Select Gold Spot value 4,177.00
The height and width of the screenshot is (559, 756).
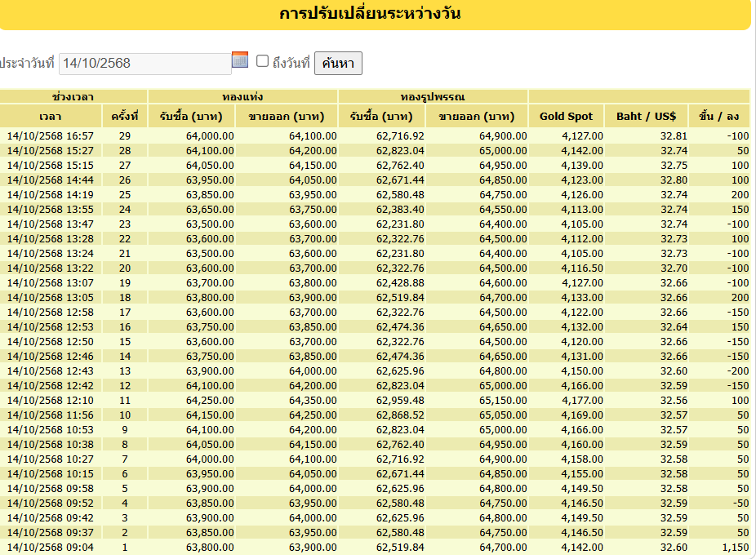582,401
